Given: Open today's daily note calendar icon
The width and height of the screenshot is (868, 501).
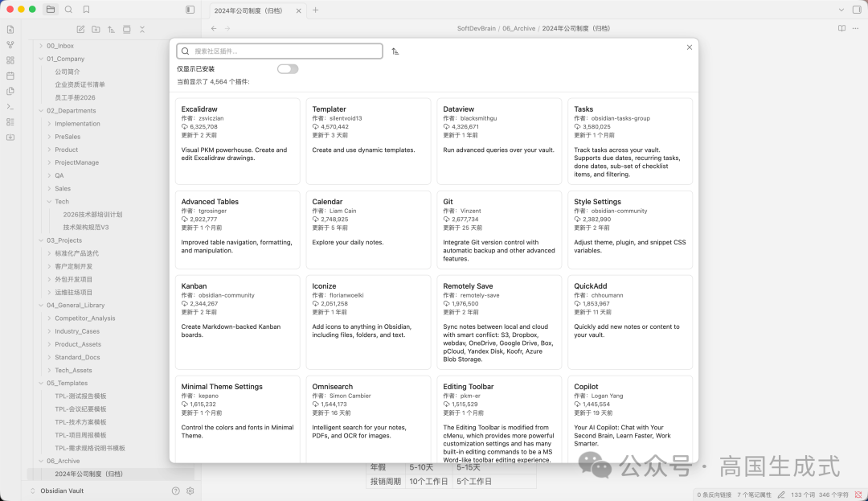Looking at the screenshot, I should pos(10,76).
